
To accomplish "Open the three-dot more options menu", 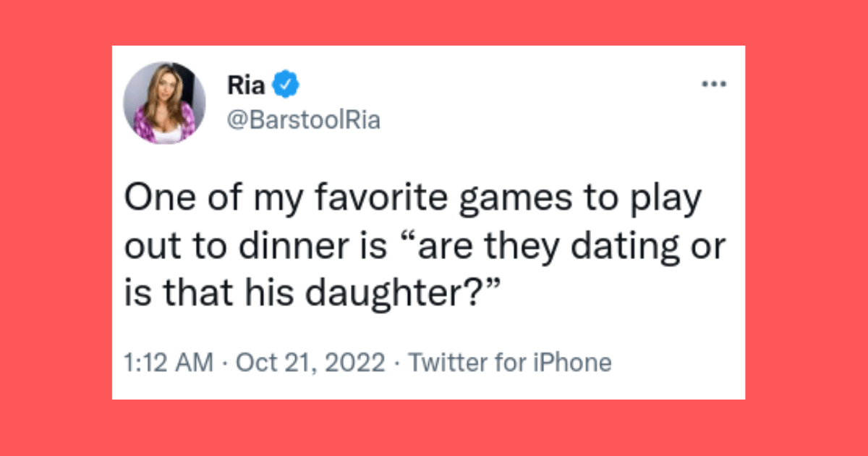I will click(714, 84).
